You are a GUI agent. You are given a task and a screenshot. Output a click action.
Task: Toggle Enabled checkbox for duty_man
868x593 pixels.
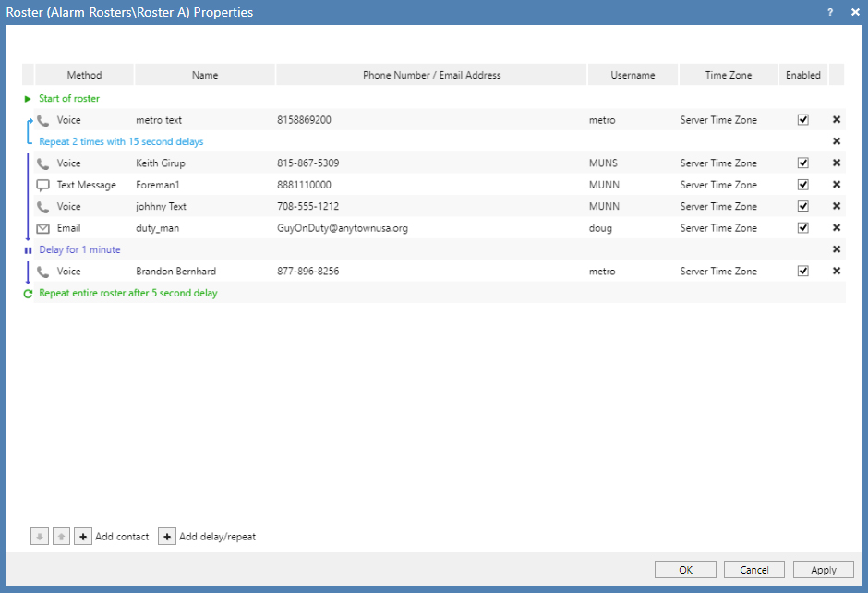coord(803,227)
